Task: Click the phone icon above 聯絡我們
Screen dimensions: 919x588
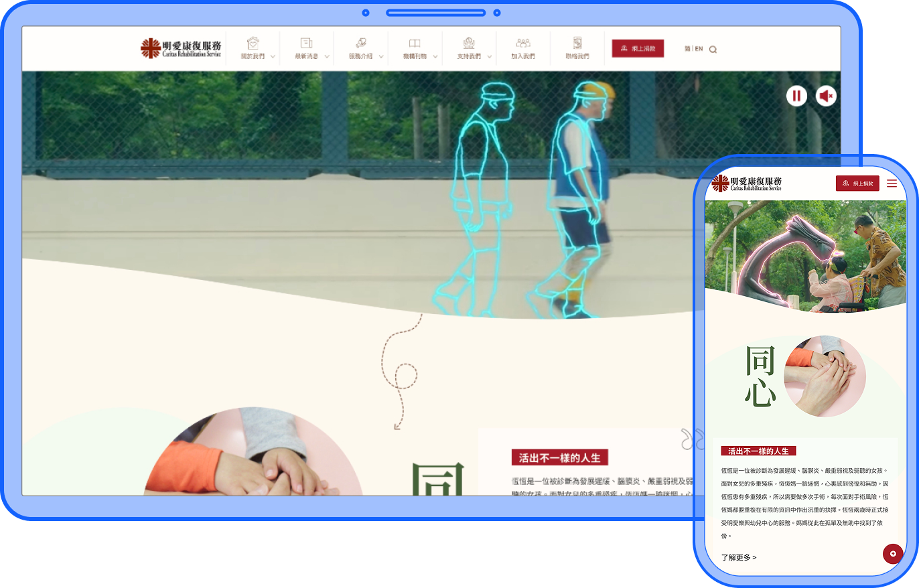Action: click(x=577, y=43)
